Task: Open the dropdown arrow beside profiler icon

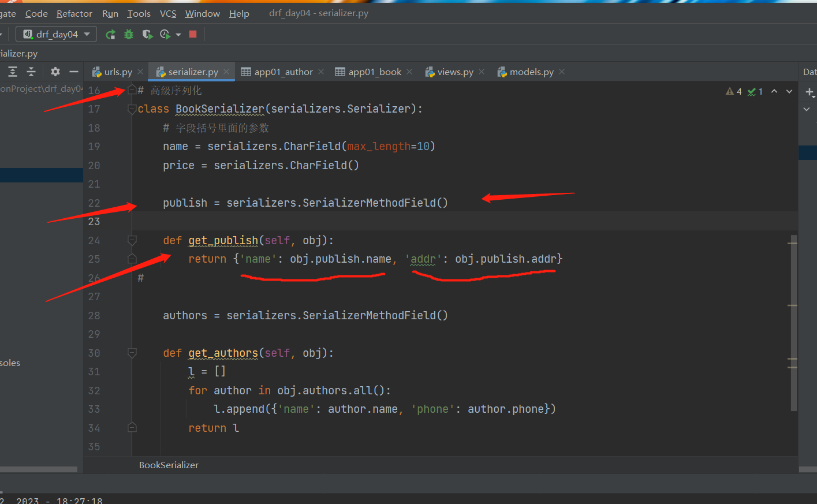Action: (x=178, y=35)
